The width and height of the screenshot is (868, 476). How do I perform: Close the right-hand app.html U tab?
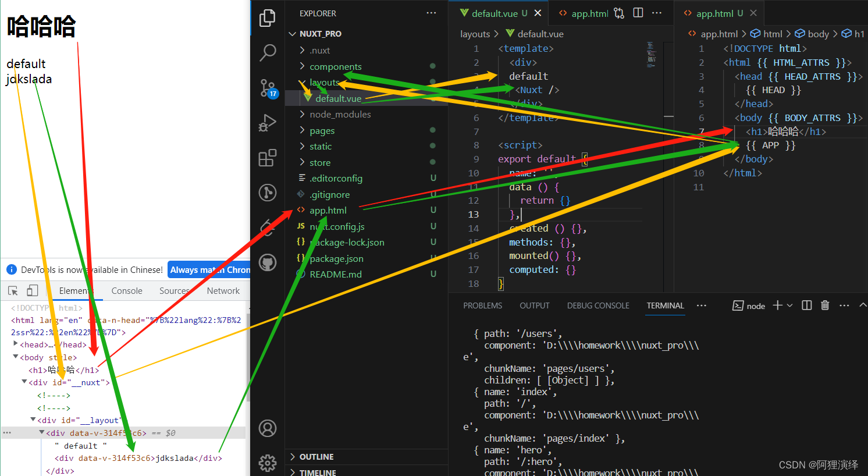753,13
